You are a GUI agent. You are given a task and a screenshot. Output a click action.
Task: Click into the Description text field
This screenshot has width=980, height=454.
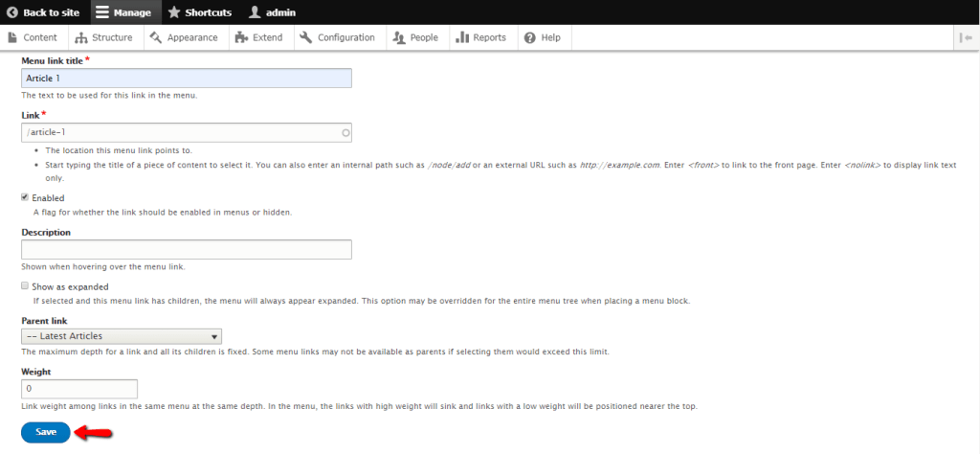pyautogui.click(x=187, y=250)
